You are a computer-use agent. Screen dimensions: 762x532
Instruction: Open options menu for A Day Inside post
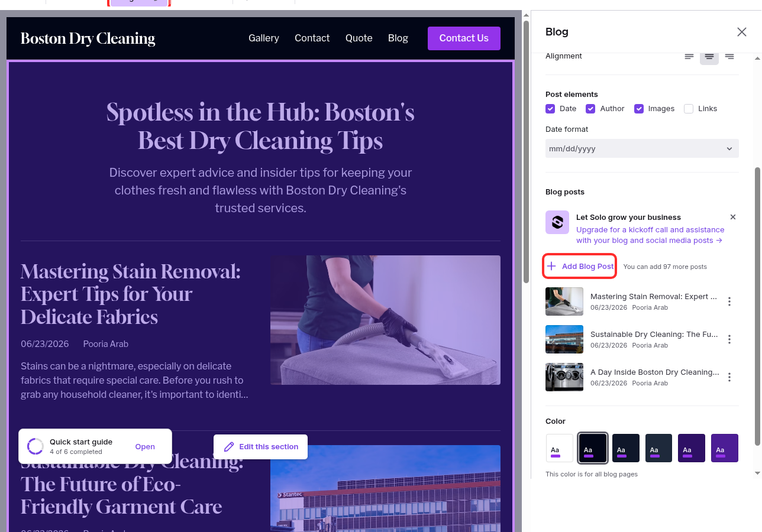729,377
